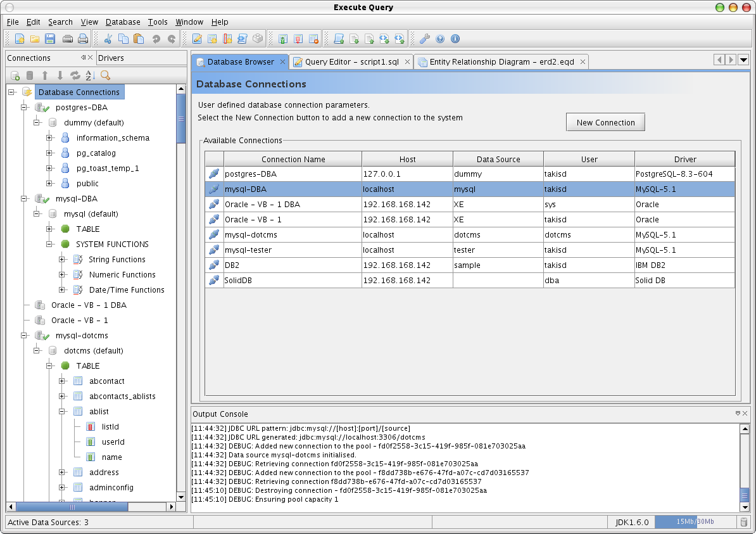Screen dimensions: 756x534
Task: Expand the String Functions node
Action: pos(61,259)
